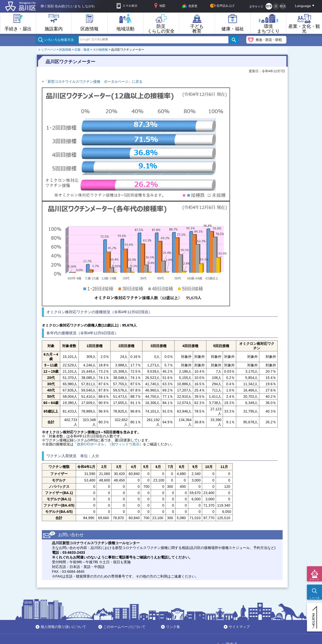Open the chat bot button
The image size is (322, 644).
(x=314, y=574)
